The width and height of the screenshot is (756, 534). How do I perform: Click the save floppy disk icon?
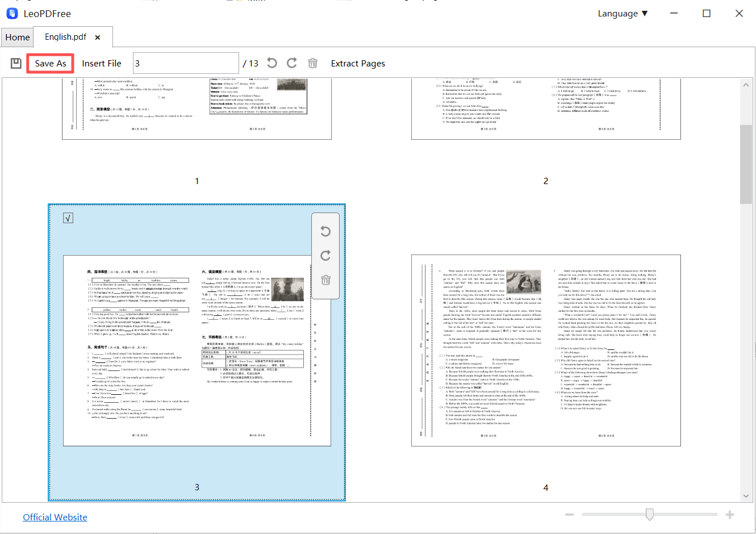(16, 63)
